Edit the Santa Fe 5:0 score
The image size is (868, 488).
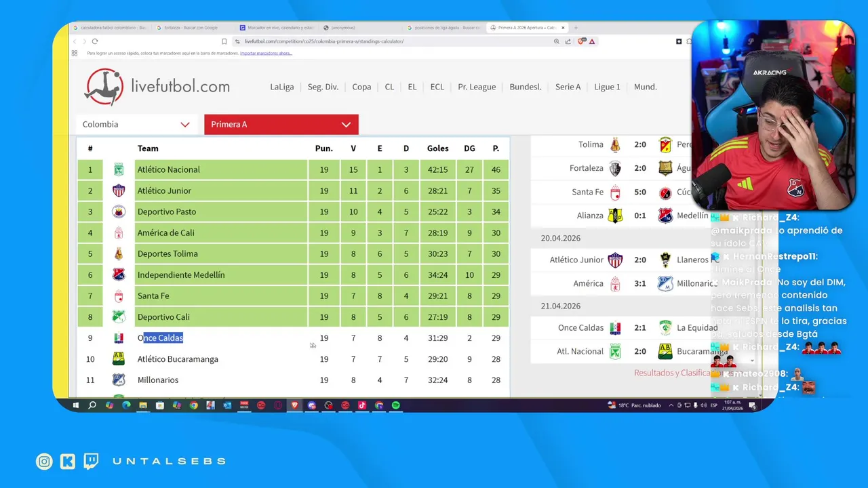coord(640,192)
